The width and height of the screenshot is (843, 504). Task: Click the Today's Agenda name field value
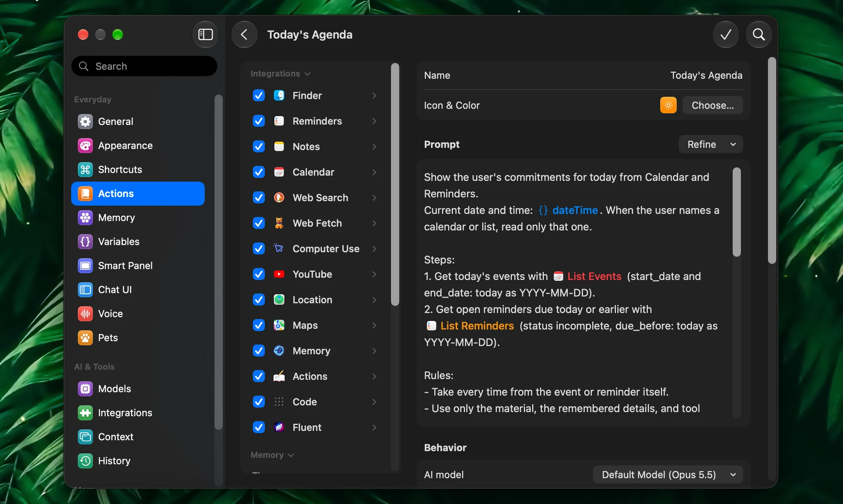tap(706, 75)
